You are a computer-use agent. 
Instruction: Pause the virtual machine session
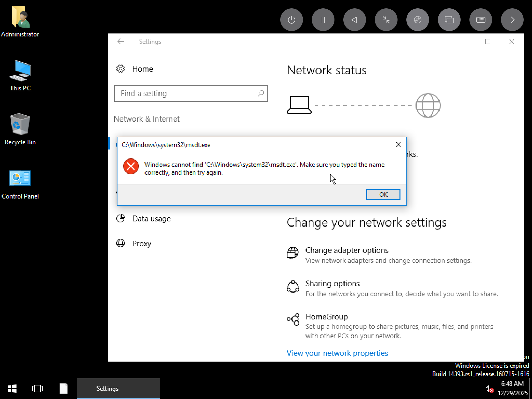point(323,20)
